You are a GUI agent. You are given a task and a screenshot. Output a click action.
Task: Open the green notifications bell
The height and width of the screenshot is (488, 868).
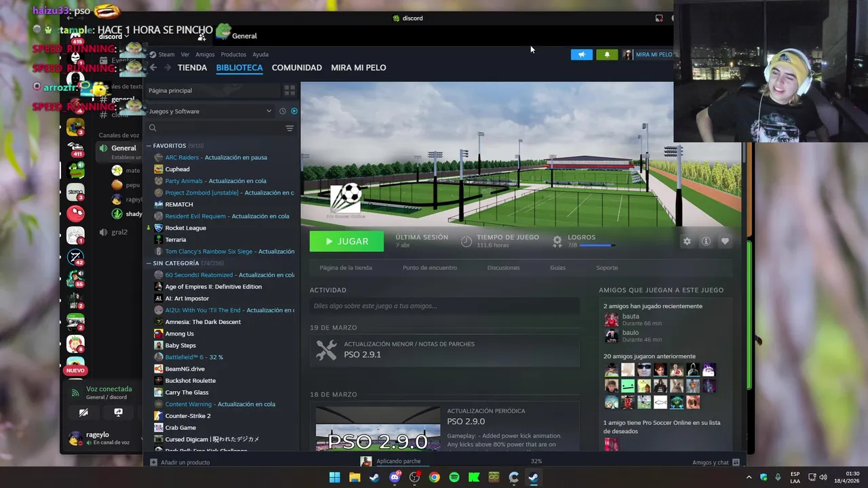point(607,55)
